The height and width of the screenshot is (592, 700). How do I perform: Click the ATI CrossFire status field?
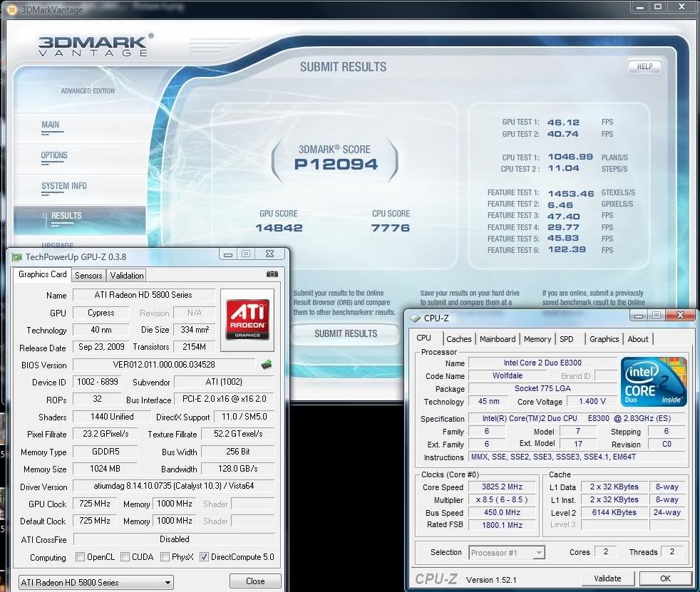click(174, 539)
